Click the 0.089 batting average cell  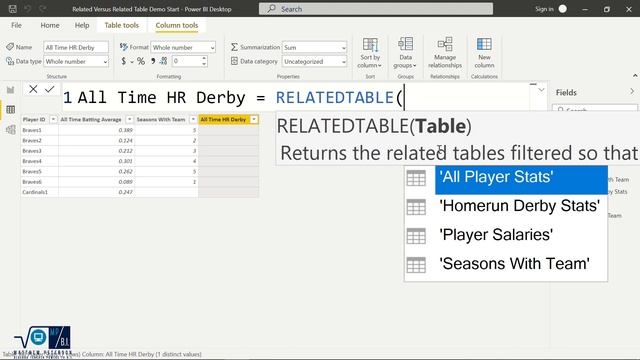click(x=97, y=182)
